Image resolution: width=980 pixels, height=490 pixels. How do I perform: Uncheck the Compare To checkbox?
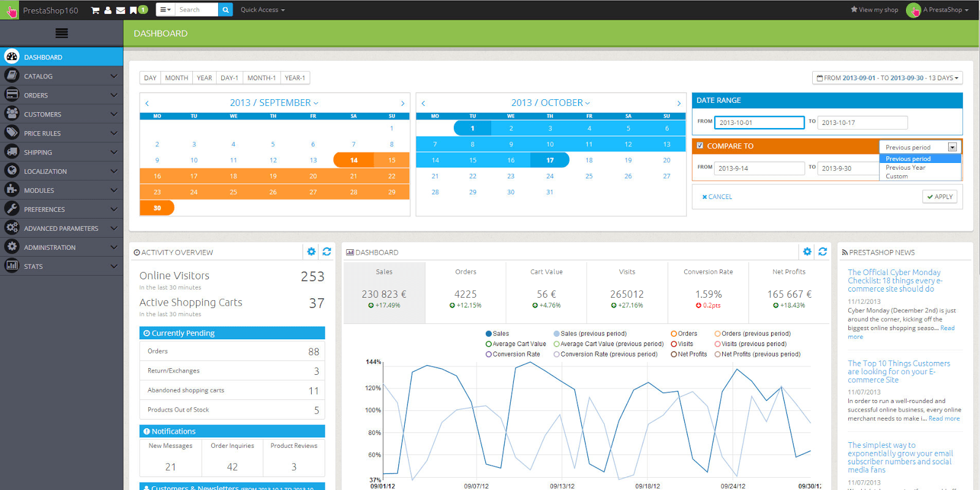pyautogui.click(x=700, y=146)
